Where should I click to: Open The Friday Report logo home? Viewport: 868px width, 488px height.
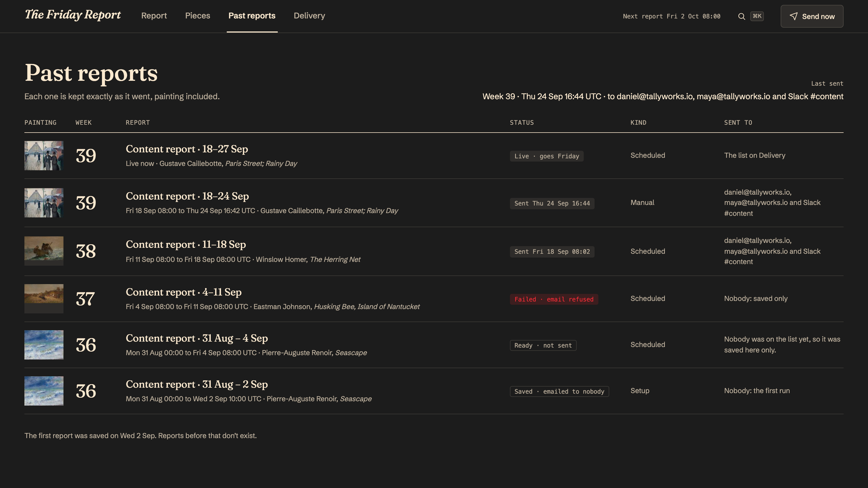[73, 15]
